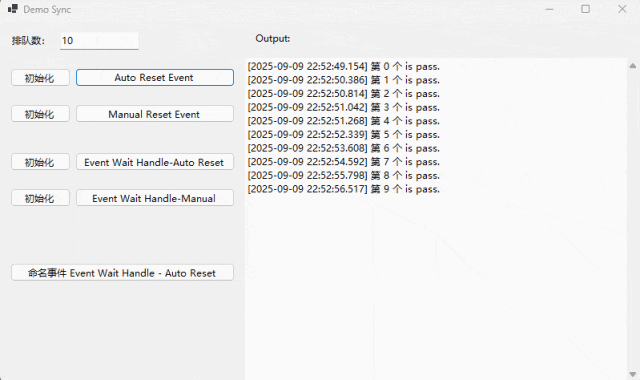Click 初始化 beside Event Wait Handle-Manual
This screenshot has height=380, width=640.
[x=40, y=198]
